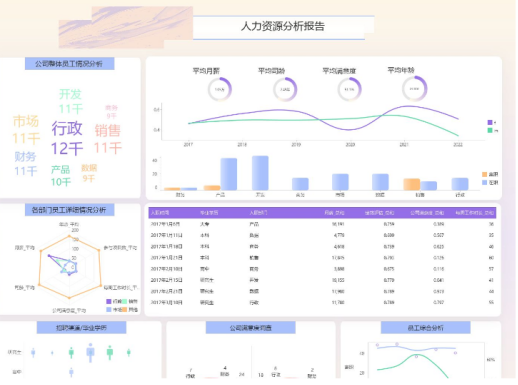Sort table by the 月薪 column header
Image resolution: width=518 pixels, height=385 pixels.
(x=334, y=213)
